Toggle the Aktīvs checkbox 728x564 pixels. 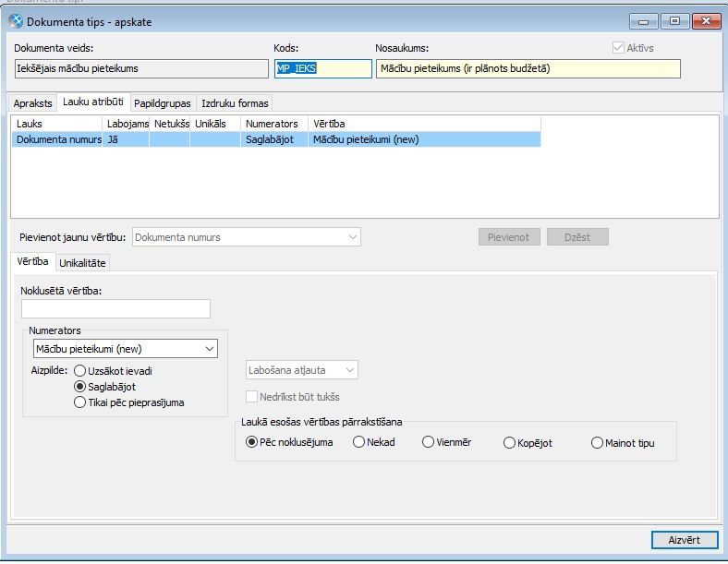click(618, 48)
